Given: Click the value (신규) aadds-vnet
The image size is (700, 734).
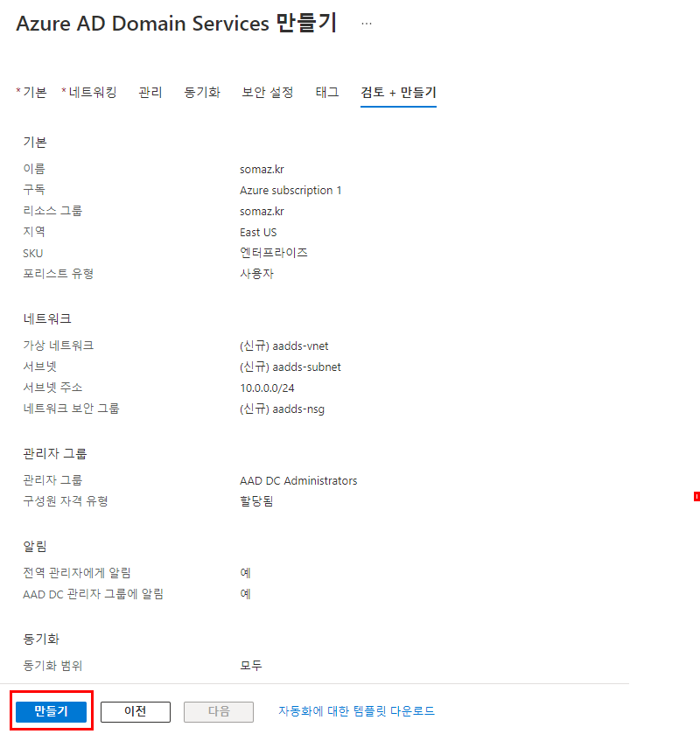Looking at the screenshot, I should [283, 346].
